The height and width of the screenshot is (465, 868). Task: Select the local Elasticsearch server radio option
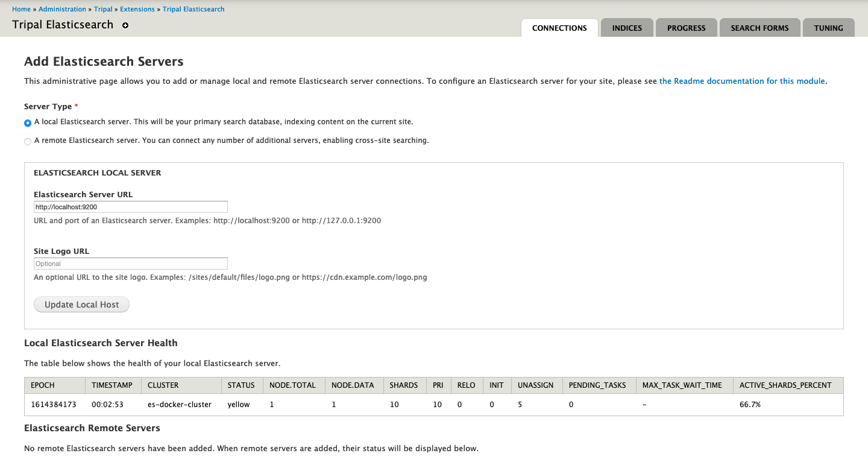pyautogui.click(x=28, y=122)
